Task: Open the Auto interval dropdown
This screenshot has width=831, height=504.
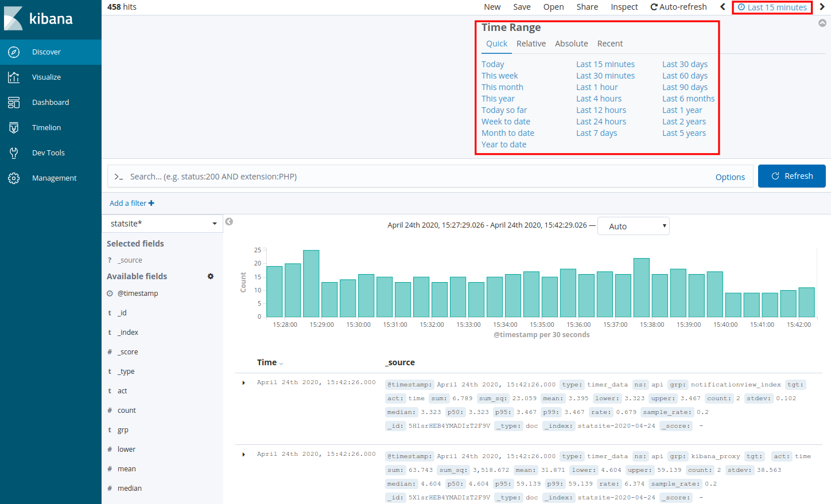Action: pos(633,226)
